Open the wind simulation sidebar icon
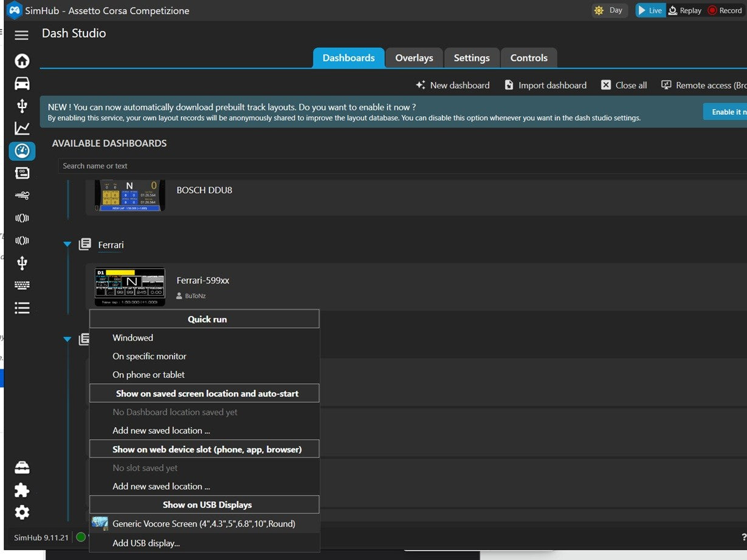Image resolution: width=747 pixels, height=560 pixels. click(x=22, y=196)
